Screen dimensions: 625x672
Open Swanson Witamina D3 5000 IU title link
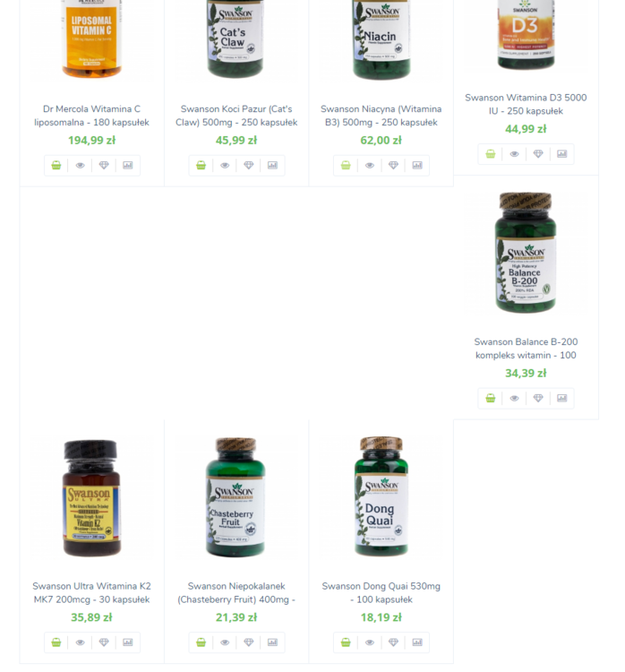(x=526, y=104)
